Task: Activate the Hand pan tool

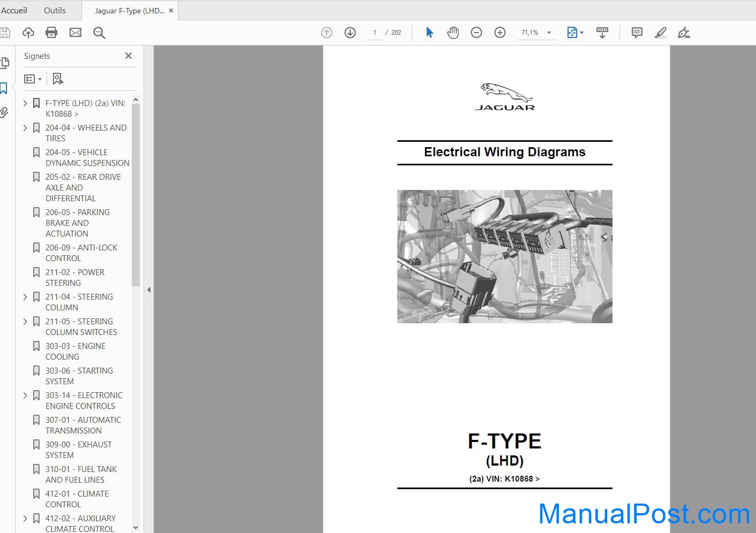Action: pyautogui.click(x=453, y=33)
